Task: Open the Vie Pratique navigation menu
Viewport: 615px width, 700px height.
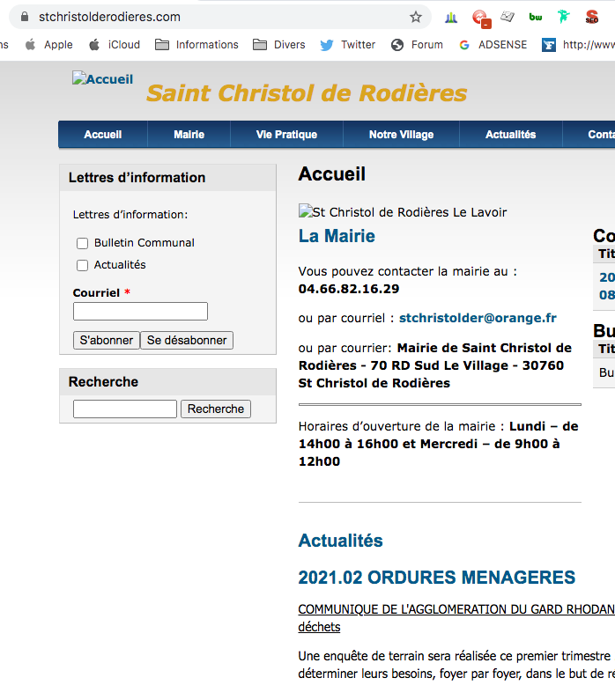Action: [286, 135]
